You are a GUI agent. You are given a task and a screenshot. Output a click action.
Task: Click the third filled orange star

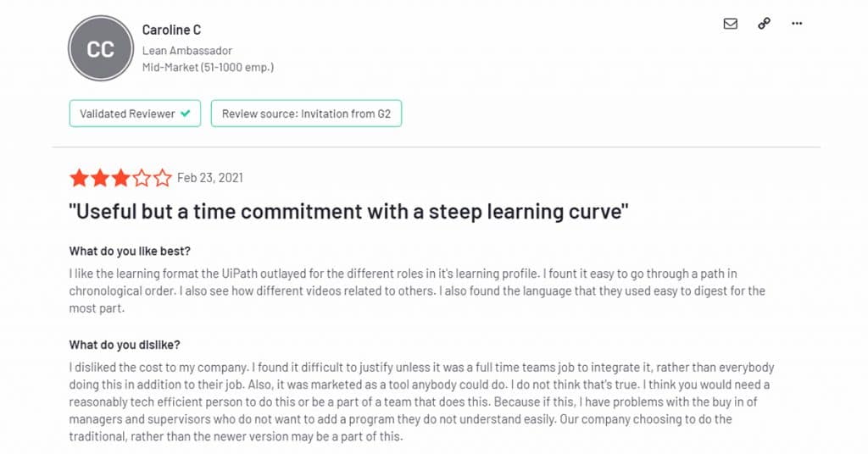tap(120, 178)
